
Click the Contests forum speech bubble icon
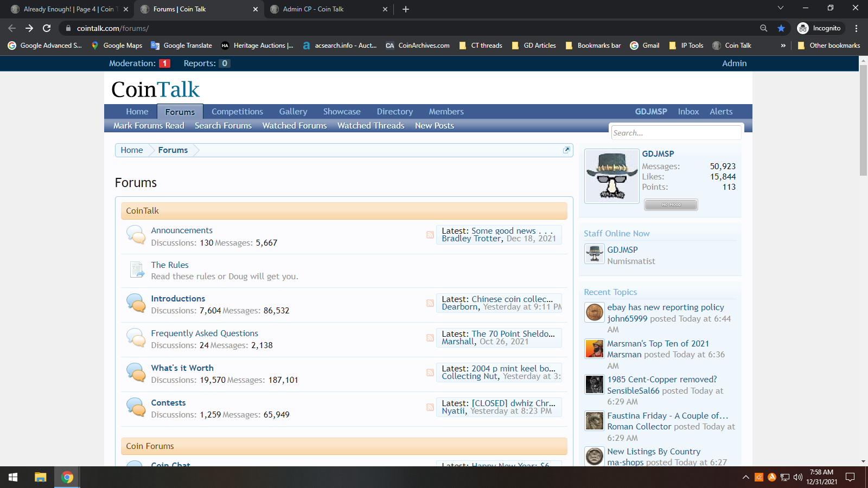click(x=136, y=407)
